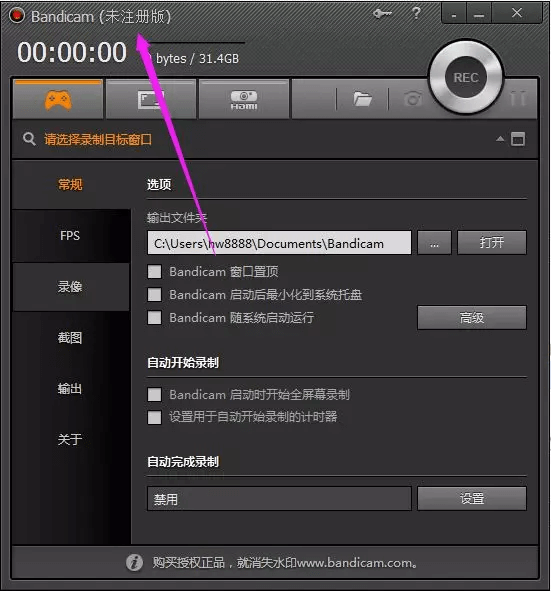Choose the HDMI device recording mode
Image resolution: width=551 pixels, height=591 pixels.
point(244,100)
